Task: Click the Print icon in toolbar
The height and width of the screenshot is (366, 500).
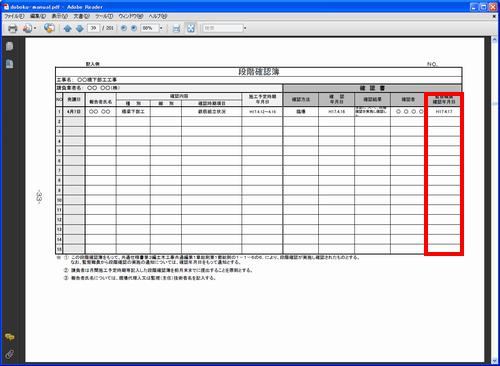Action: coord(12,29)
